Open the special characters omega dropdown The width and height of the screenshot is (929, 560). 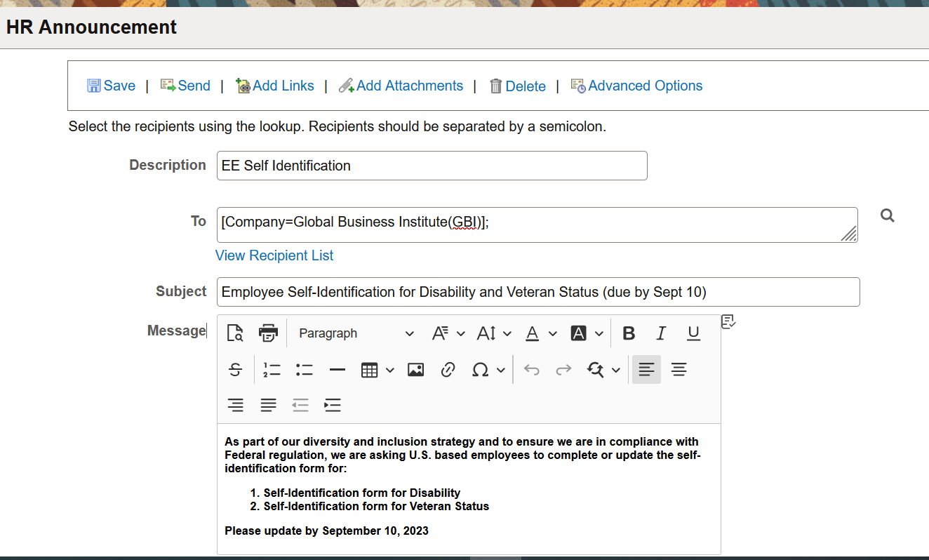[x=488, y=370]
